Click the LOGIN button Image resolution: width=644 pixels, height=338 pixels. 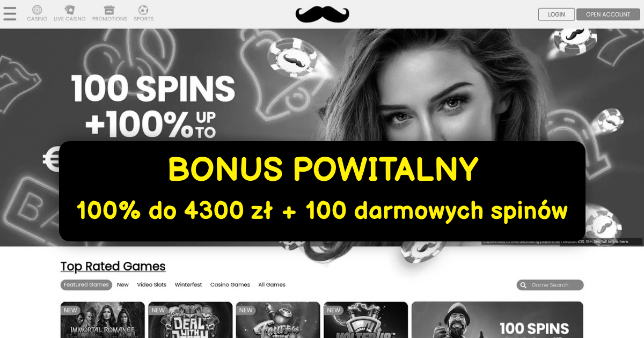[x=557, y=14]
